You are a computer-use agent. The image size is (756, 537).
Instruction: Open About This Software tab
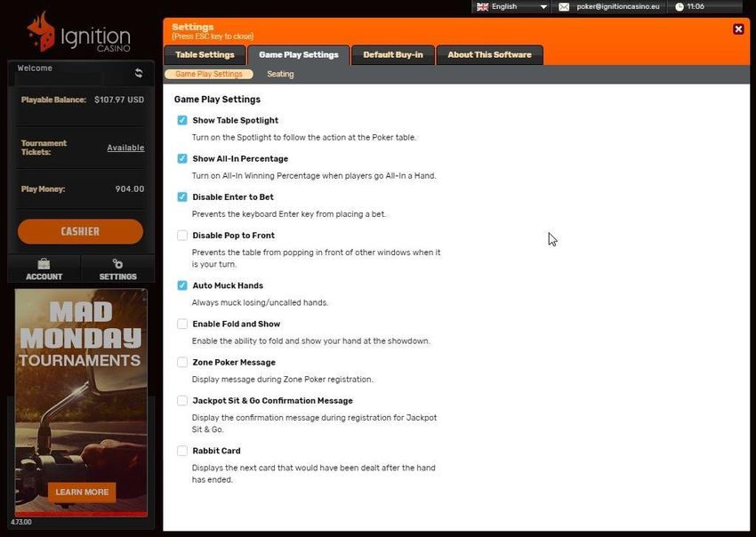point(489,55)
